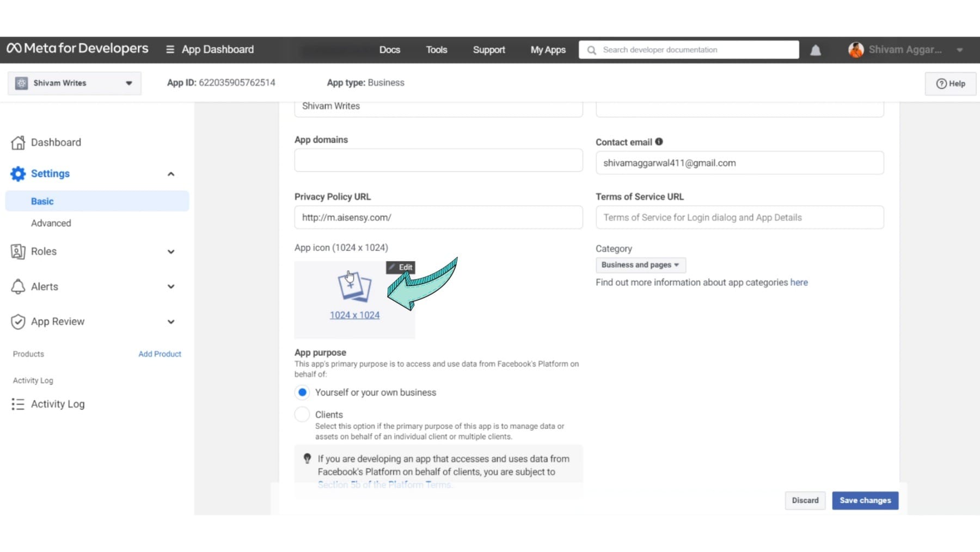Click the Dashboard home icon
This screenshot has height=552, width=980.
coord(18,143)
